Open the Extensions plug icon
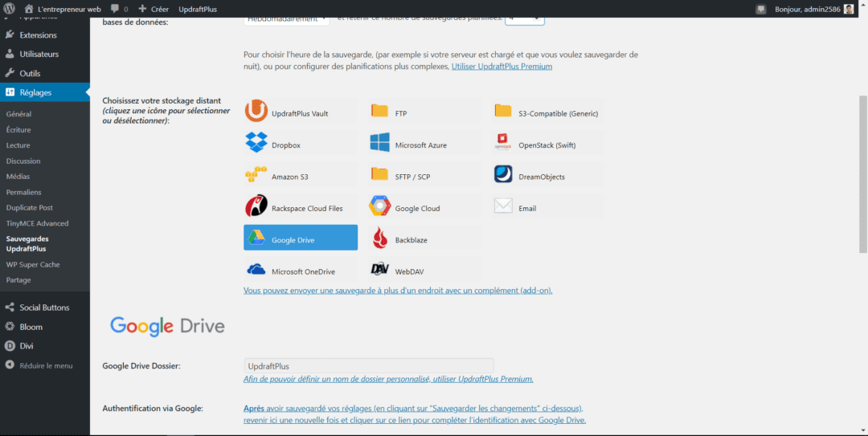868x436 pixels. [10, 35]
